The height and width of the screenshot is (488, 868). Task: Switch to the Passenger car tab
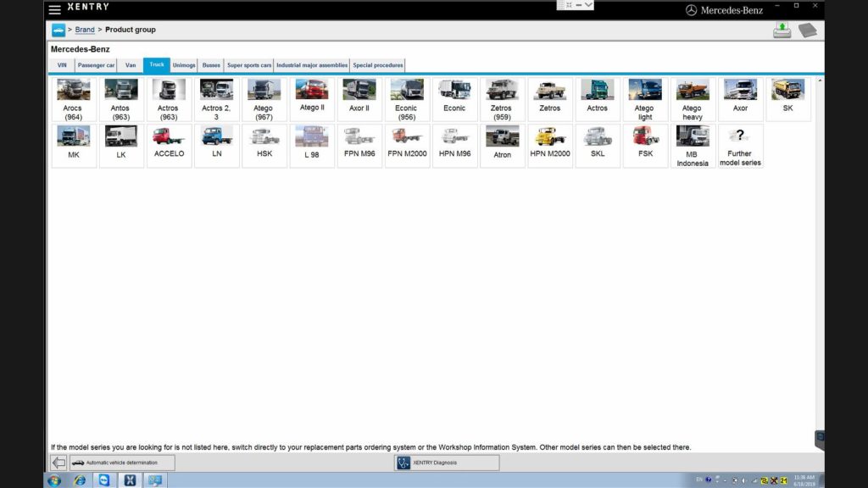(96, 65)
